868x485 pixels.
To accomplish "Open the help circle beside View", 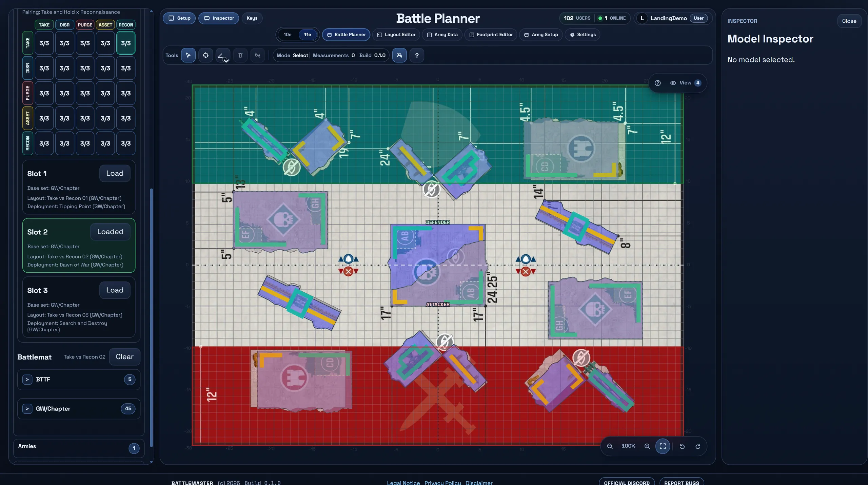I will [x=657, y=83].
